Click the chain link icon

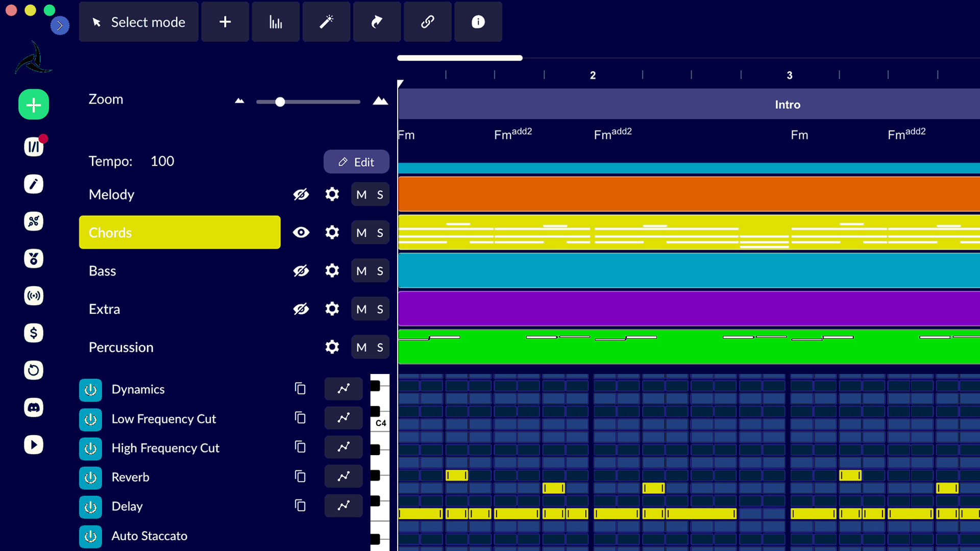(x=427, y=22)
